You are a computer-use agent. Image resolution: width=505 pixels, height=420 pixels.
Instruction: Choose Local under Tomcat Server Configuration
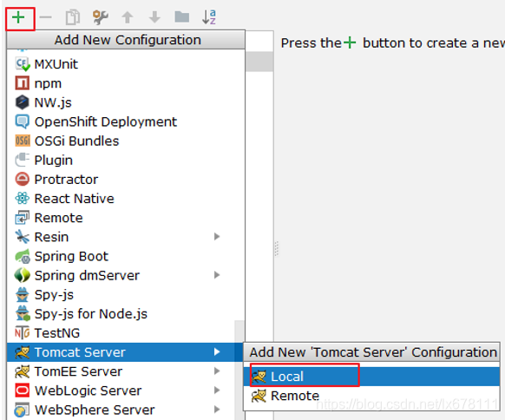371,377
